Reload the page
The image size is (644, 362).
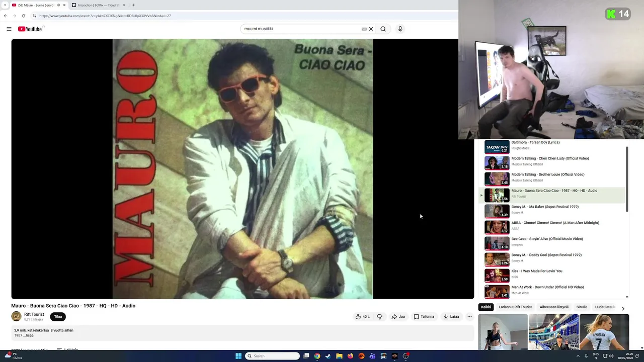click(23, 16)
